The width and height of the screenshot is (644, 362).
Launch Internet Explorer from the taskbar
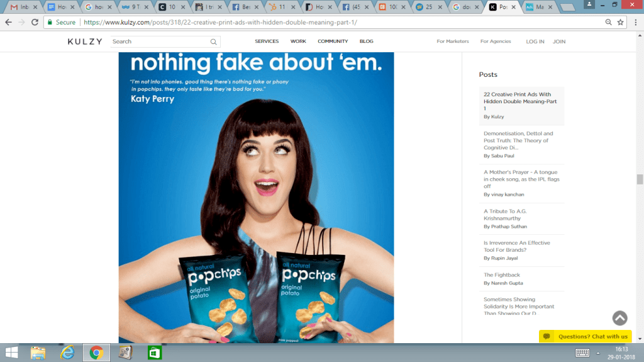[67, 353]
